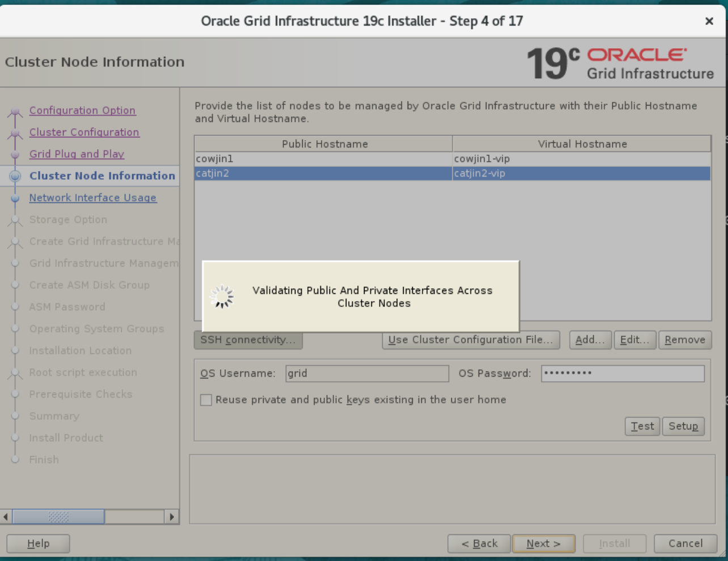This screenshot has height=561, width=728.
Task: Click the Install Product step
Action: [x=66, y=438]
